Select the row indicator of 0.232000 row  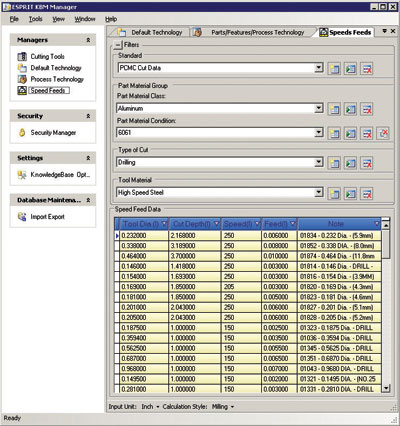(x=117, y=236)
